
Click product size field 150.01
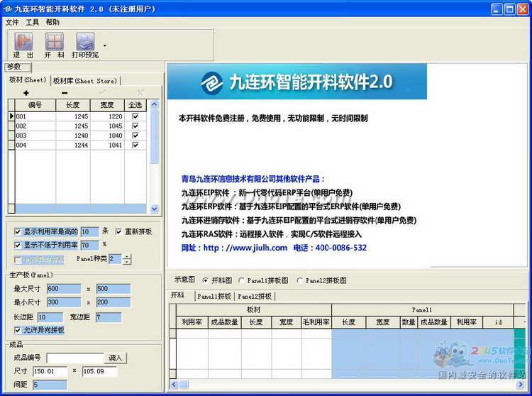pos(50,371)
